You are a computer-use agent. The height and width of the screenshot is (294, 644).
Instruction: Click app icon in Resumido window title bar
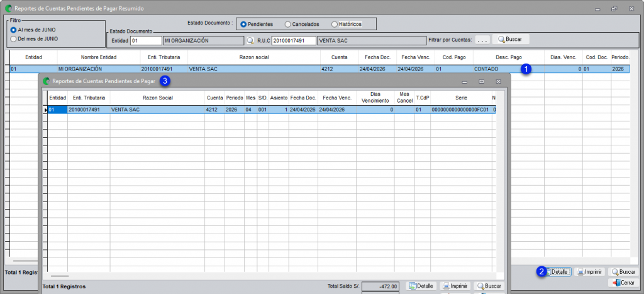coord(8,8)
